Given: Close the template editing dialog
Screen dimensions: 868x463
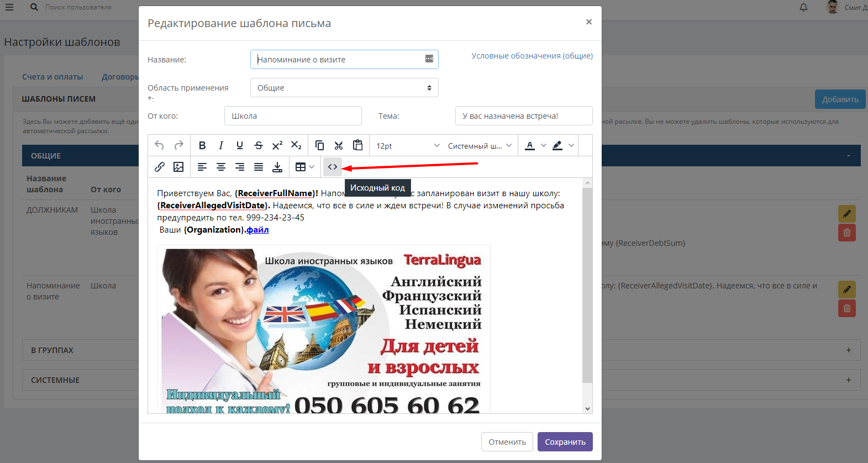Looking at the screenshot, I should coord(589,22).
